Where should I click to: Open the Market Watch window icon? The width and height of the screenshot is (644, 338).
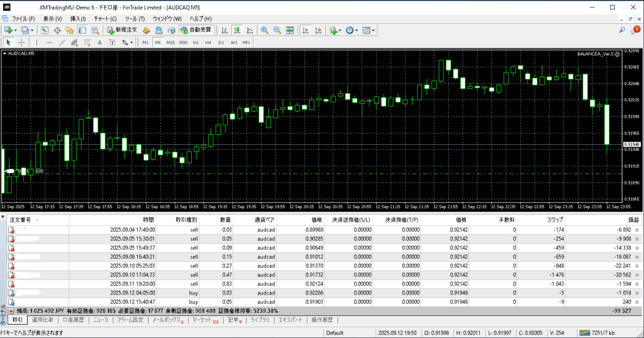pos(45,30)
